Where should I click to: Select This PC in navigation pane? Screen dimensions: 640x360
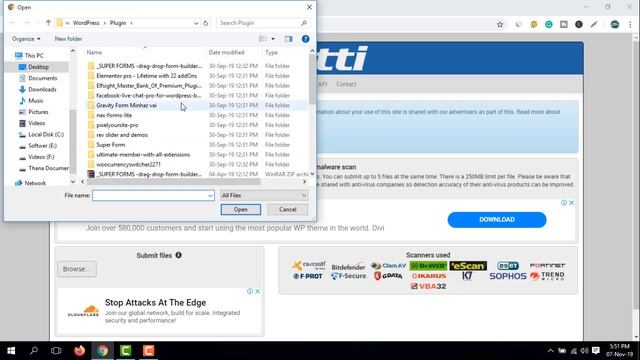click(x=34, y=56)
